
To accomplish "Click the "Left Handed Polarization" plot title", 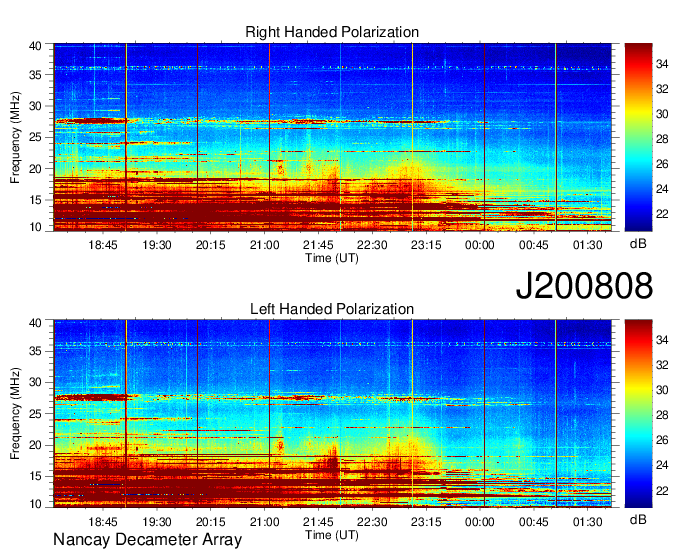I will pos(332,309).
